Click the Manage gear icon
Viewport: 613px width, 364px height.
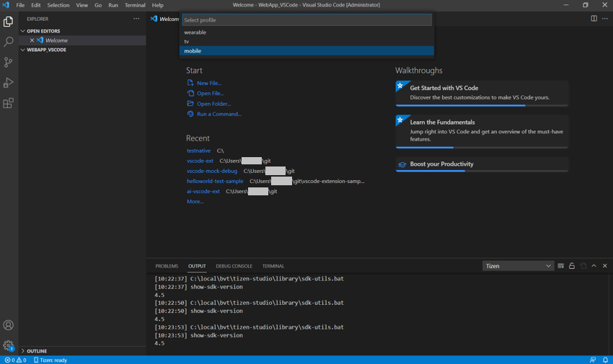pos(9,346)
